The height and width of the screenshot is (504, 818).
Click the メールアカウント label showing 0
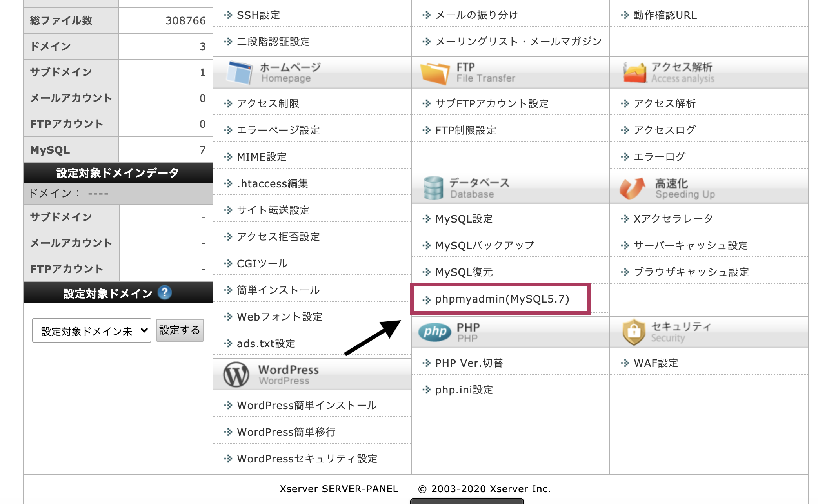71,98
